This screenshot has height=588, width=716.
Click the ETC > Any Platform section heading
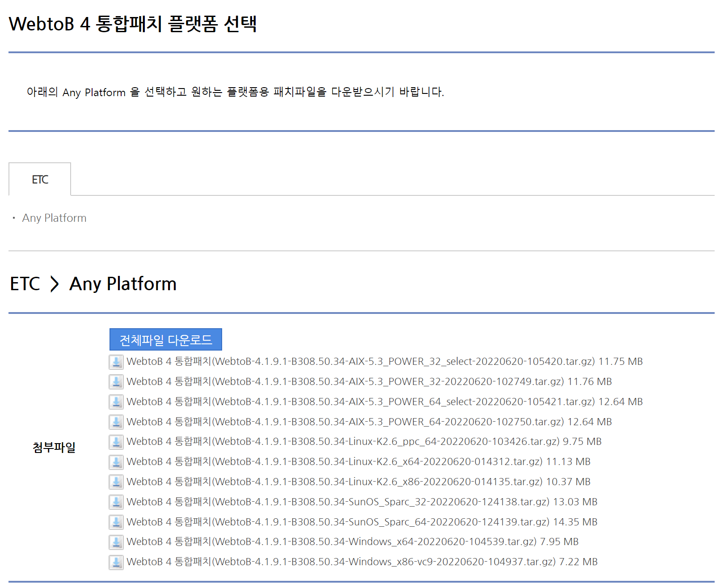93,283
